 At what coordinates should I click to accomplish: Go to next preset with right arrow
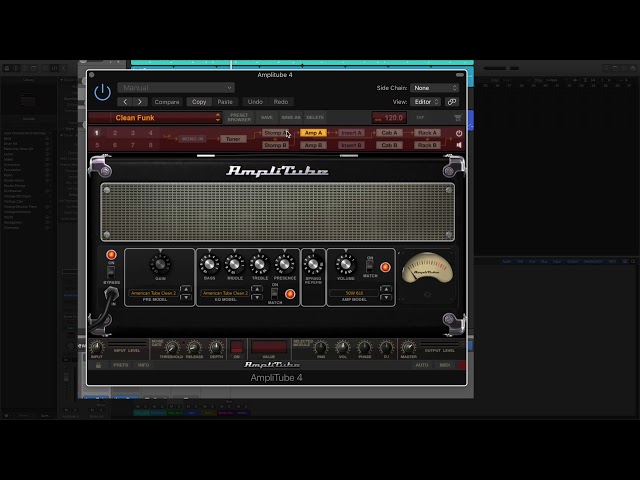click(140, 102)
